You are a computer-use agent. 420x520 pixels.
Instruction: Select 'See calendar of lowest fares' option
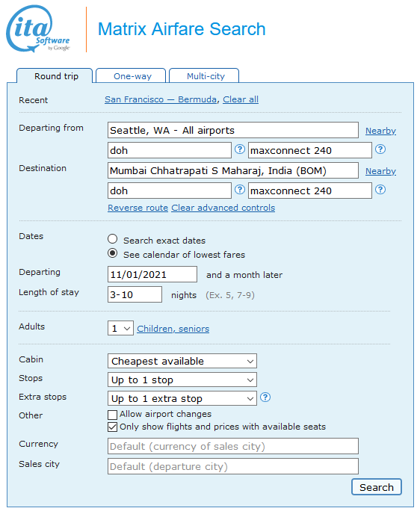[x=112, y=253]
